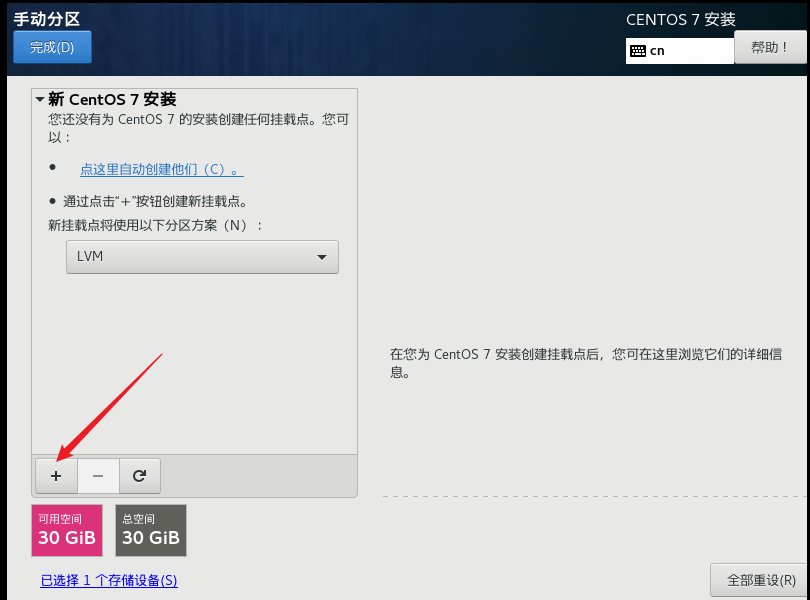Click the plus button to add mount point
This screenshot has height=600, width=810.
click(x=56, y=476)
